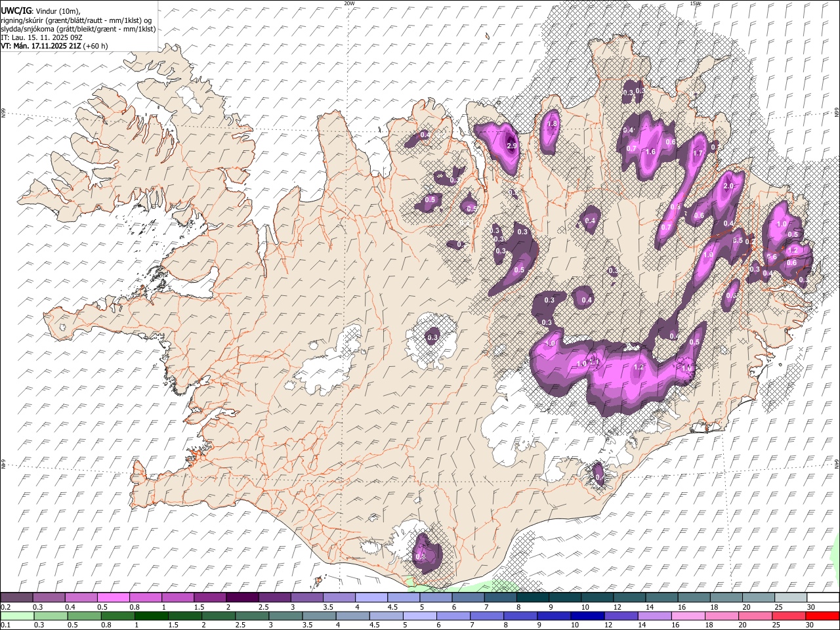The height and width of the screenshot is (630, 840).
Task: Click the 'VT: Mán. 17.11.2025 21Z (+60 h)' line
Action: click(x=54, y=46)
